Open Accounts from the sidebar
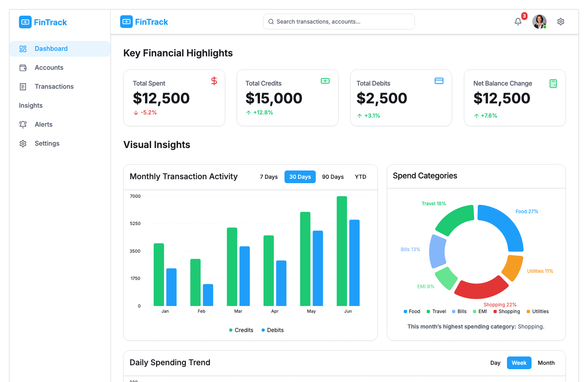588x382 pixels. point(49,68)
